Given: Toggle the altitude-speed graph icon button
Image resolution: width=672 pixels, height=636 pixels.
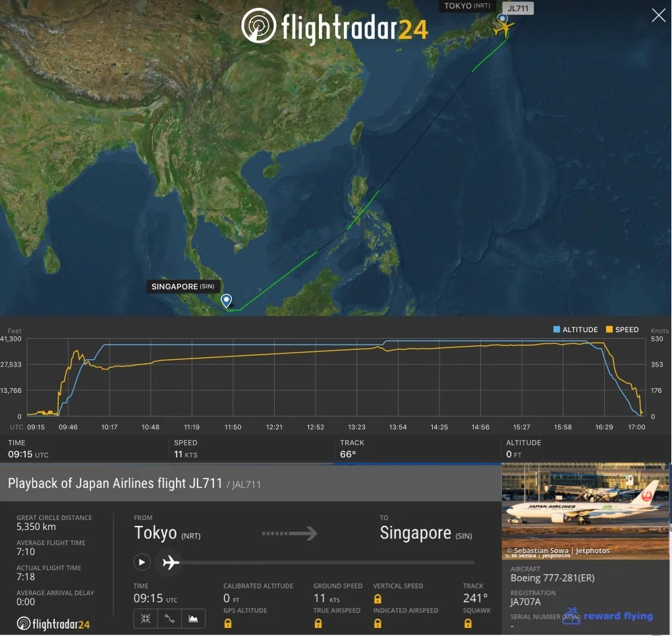Looking at the screenshot, I should click(193, 618).
